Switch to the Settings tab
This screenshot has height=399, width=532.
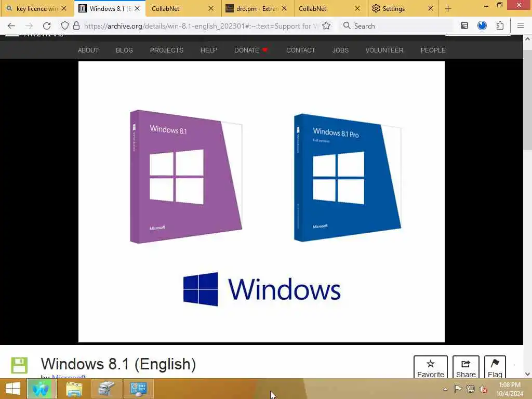(x=404, y=8)
